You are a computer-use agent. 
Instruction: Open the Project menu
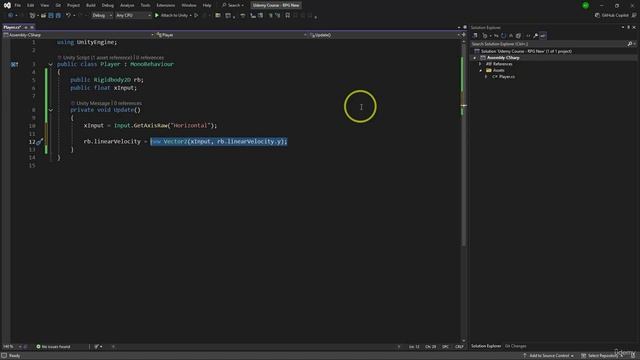click(73, 5)
